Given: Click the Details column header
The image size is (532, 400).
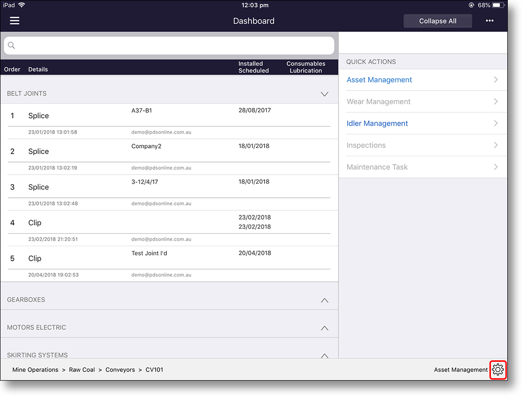Looking at the screenshot, I should pyautogui.click(x=38, y=69).
